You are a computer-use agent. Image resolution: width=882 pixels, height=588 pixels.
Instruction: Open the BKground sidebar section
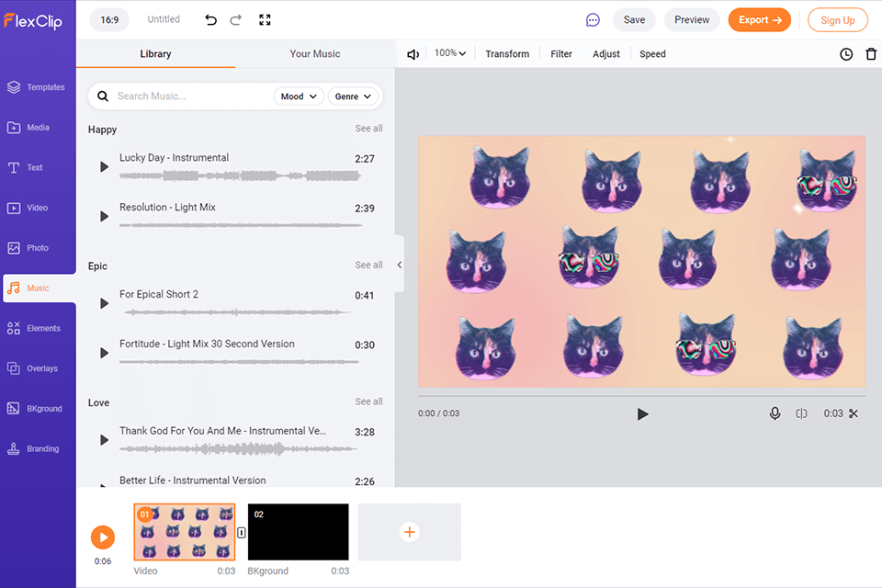pyautogui.click(x=37, y=409)
